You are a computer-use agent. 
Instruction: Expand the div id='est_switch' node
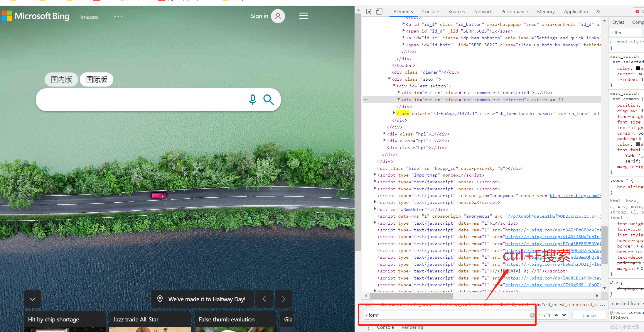[390, 86]
